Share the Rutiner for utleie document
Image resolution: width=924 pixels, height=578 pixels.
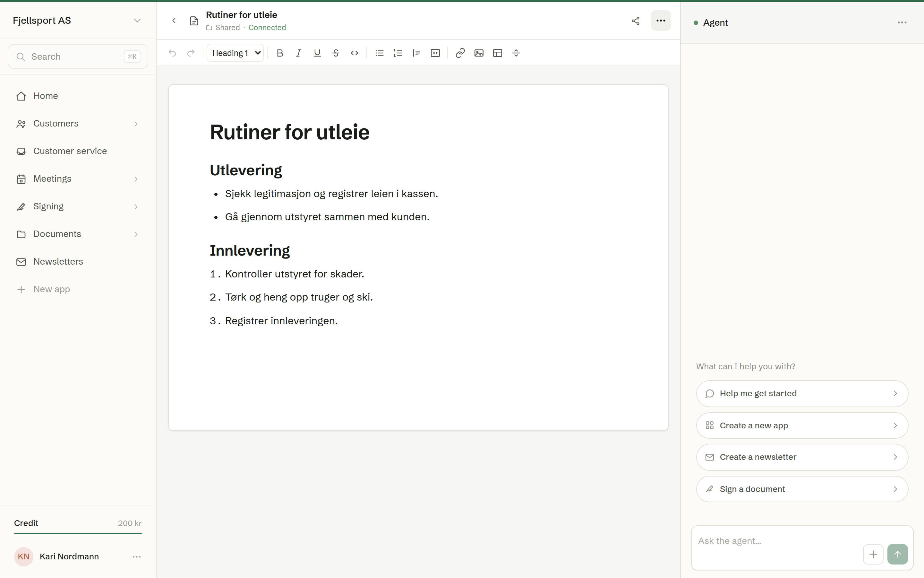(x=635, y=21)
